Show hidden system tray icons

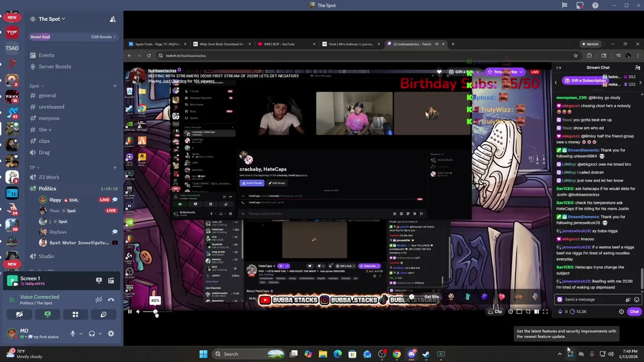click(559, 354)
